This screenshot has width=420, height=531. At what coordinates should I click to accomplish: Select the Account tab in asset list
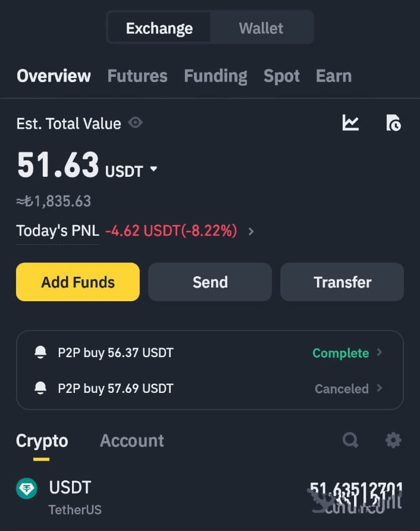point(131,441)
